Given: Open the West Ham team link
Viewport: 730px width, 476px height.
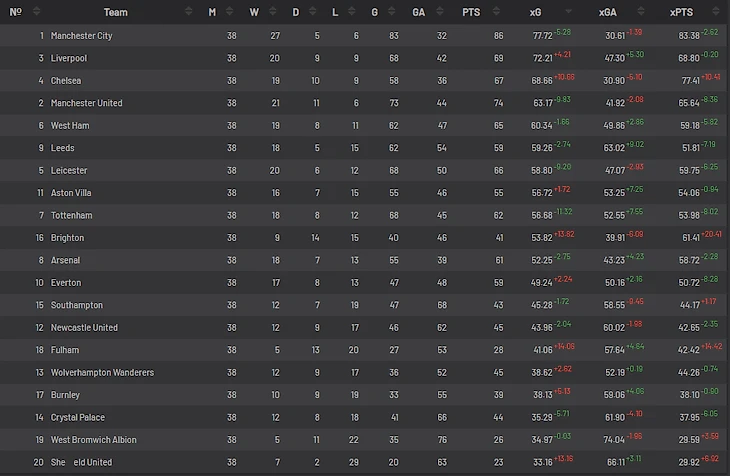Looking at the screenshot, I should pyautogui.click(x=70, y=126).
